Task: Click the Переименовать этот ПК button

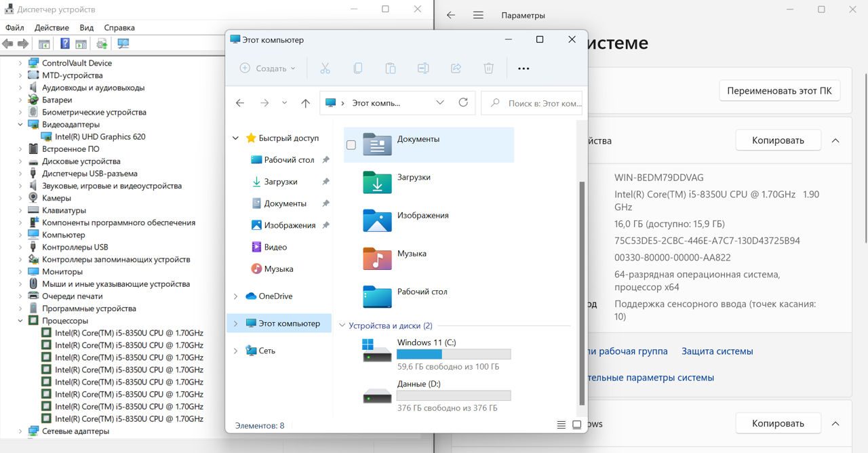Action: 779,91
